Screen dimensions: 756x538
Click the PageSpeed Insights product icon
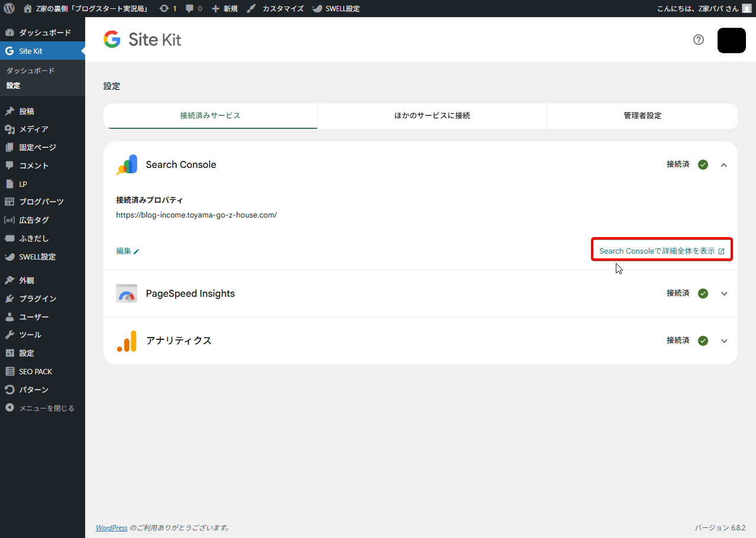127,294
